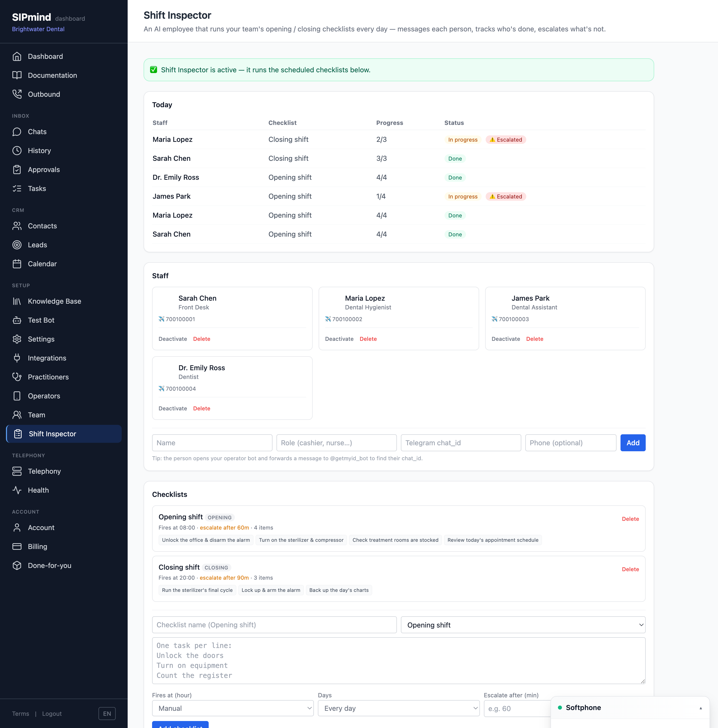This screenshot has height=728, width=718.
Task: Click the Team person icon
Action: pos(17,415)
